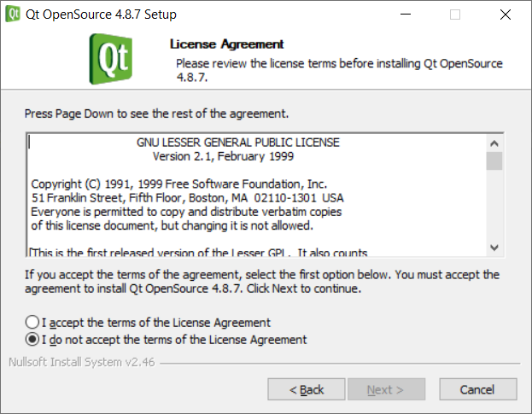Screen dimensions: 532x414
Task: Go back with the Back button
Action: tap(307, 389)
